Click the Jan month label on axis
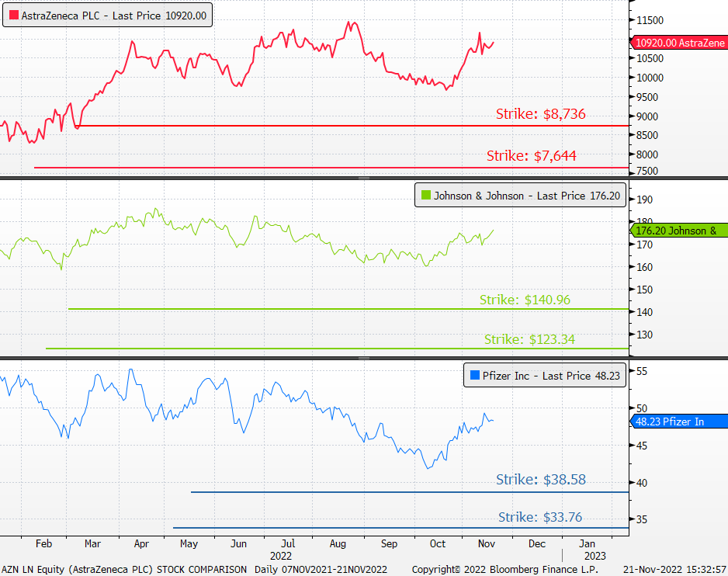This screenshot has height=576, width=728. tap(587, 543)
